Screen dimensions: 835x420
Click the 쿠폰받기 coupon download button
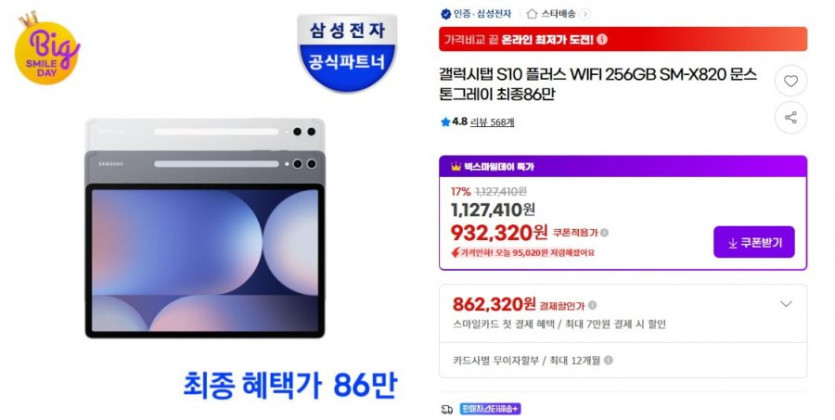[x=754, y=242]
